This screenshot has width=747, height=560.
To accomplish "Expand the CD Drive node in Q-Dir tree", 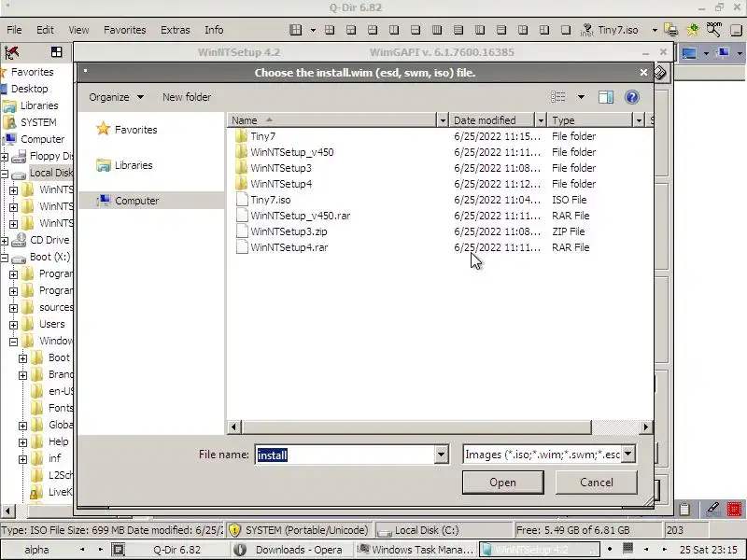I will 5,241.
